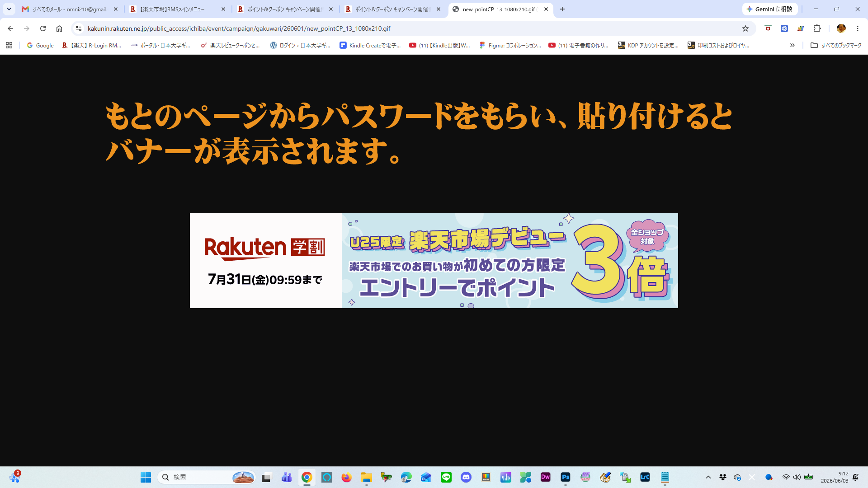
Task: Close the RMSメインメニュー tab
Action: click(223, 9)
